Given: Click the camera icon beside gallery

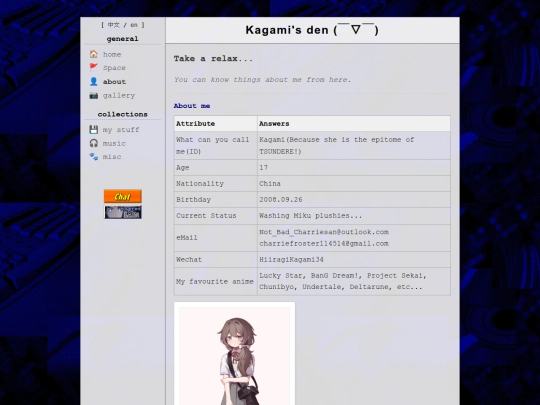Looking at the screenshot, I should 94,95.
